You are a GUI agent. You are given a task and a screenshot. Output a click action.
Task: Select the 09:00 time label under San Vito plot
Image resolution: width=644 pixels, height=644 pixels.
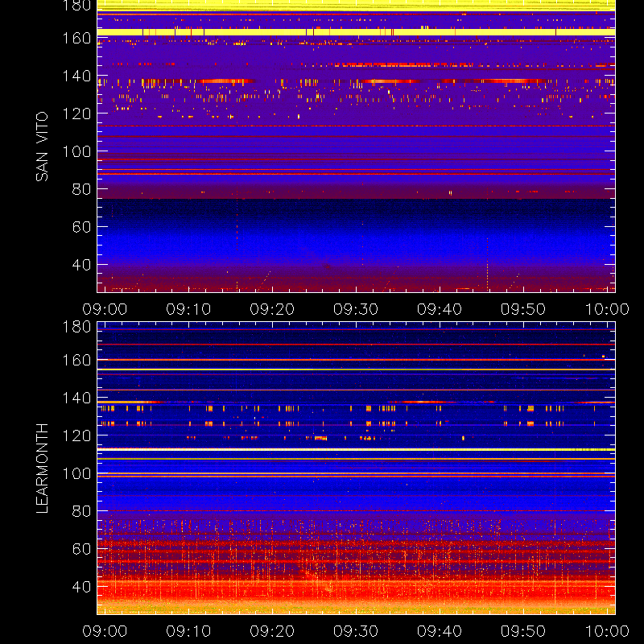click(105, 309)
